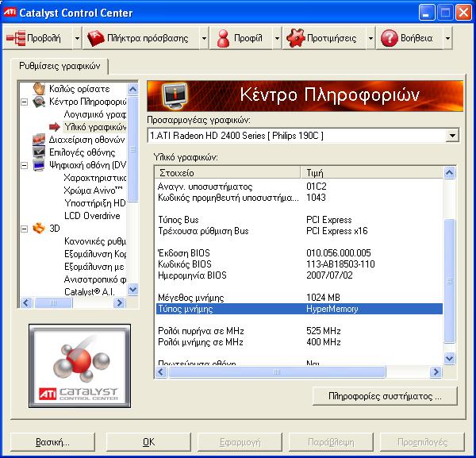The width and height of the screenshot is (476, 458).
Task: Select the Ημερομηνία BIOS row
Action: tap(299, 275)
